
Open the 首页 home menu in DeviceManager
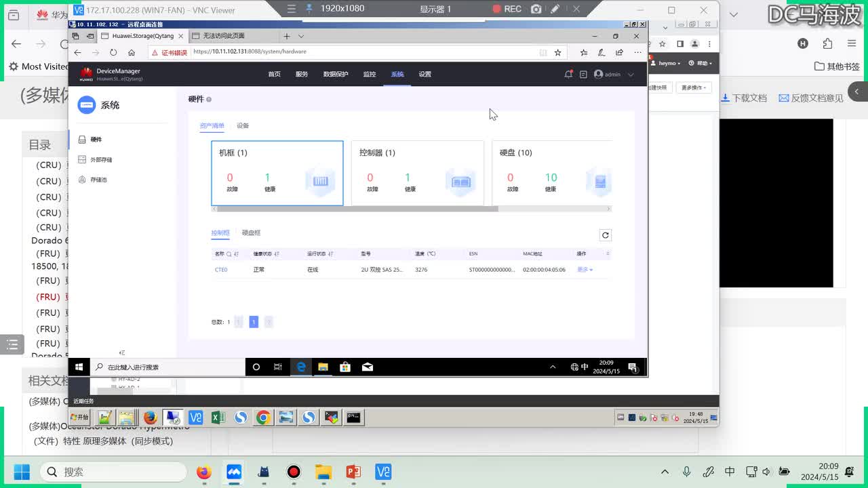(x=274, y=75)
